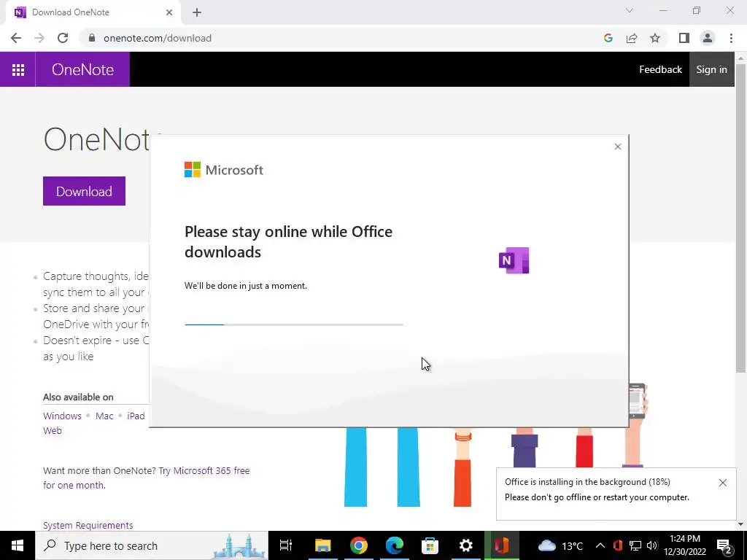Switch to Chrome on the taskbar

click(x=358, y=545)
